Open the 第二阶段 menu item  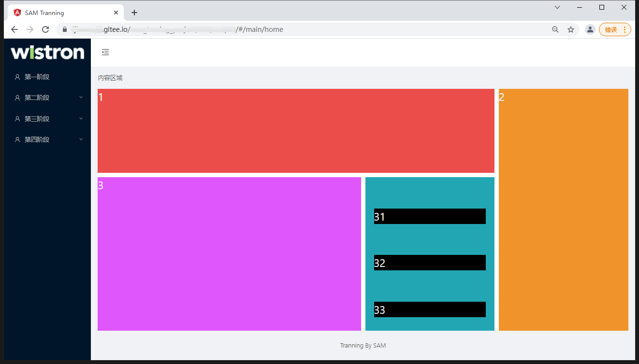point(47,98)
